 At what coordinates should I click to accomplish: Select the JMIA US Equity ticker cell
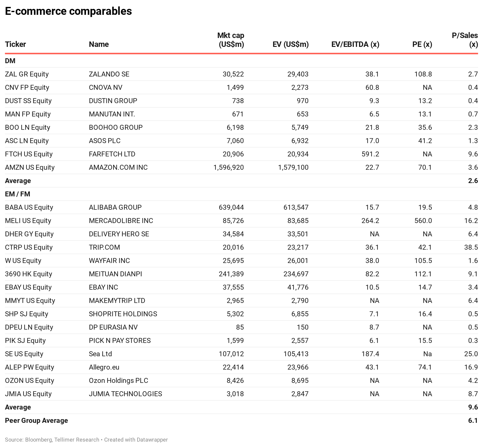(x=28, y=394)
